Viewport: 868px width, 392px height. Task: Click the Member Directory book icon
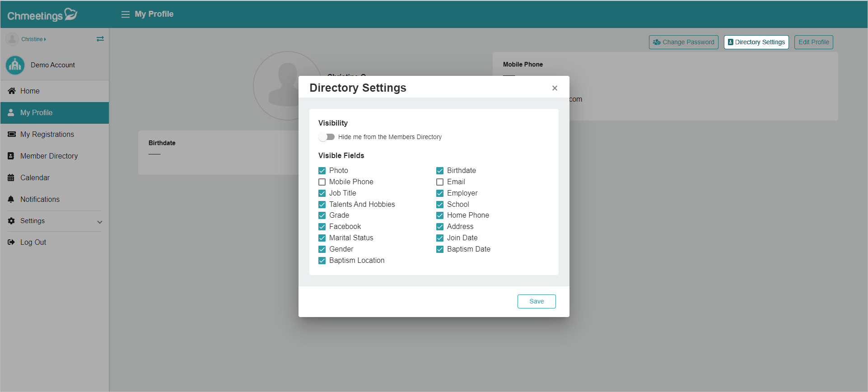(x=11, y=156)
